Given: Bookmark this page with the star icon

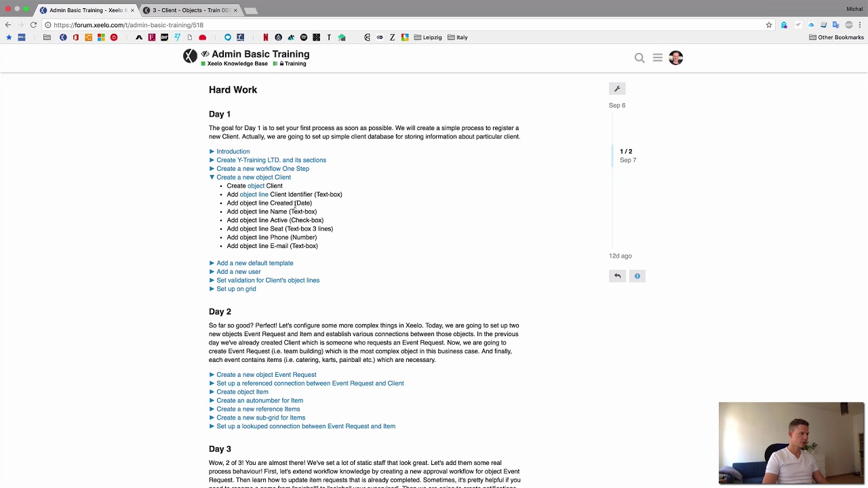Looking at the screenshot, I should click(769, 24).
